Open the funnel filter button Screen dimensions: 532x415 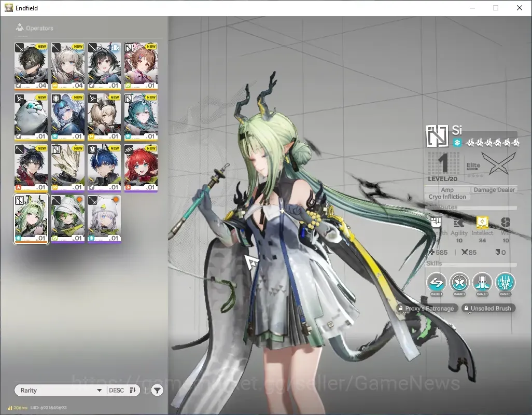[x=157, y=391]
